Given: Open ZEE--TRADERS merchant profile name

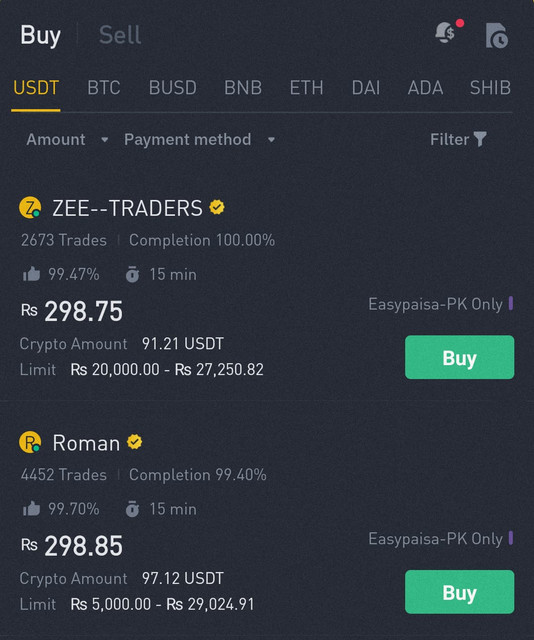Looking at the screenshot, I should pos(127,208).
